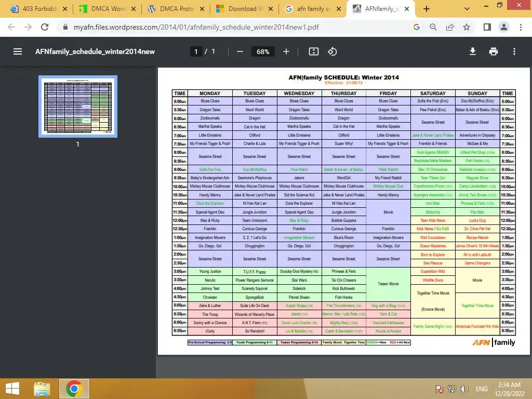Switch to afn family Google search tab

pyautogui.click(x=313, y=9)
